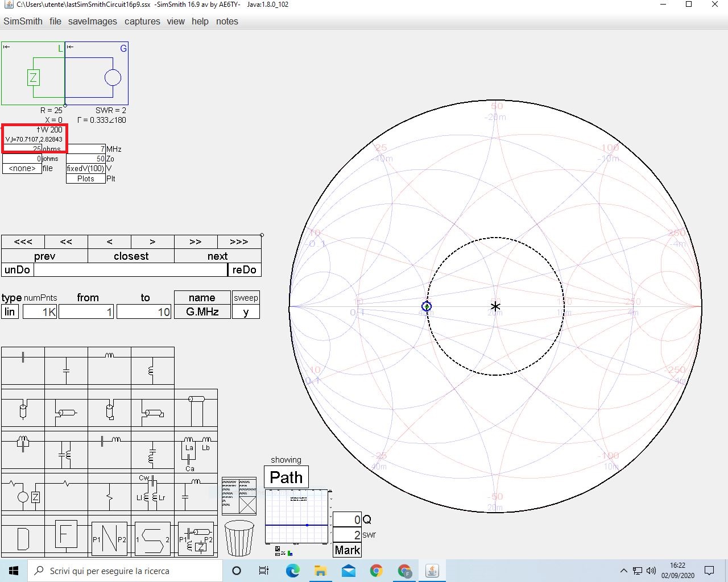Click the data table view icon
The height and width of the screenshot is (582, 728).
[239, 496]
